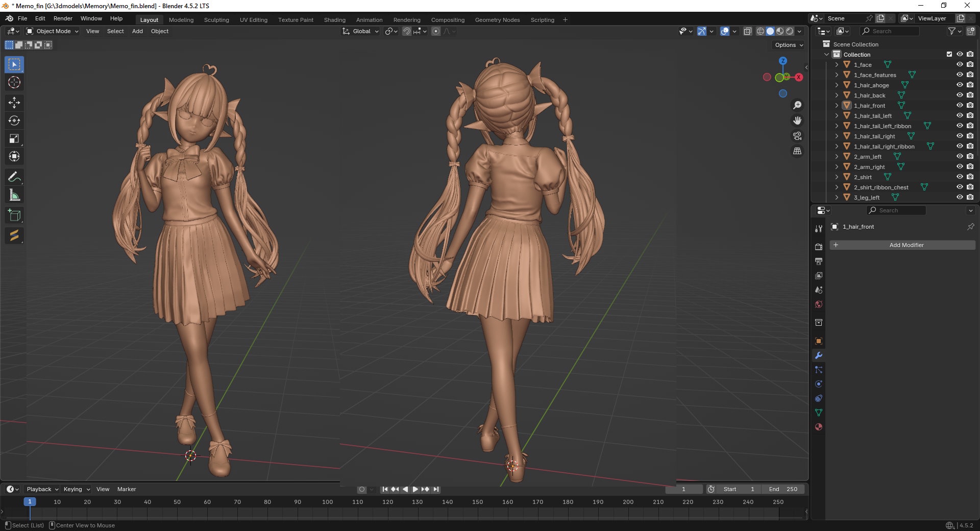Viewport: 980px width, 531px height.
Task: Open the Global transform orientation dropdown
Action: [361, 31]
